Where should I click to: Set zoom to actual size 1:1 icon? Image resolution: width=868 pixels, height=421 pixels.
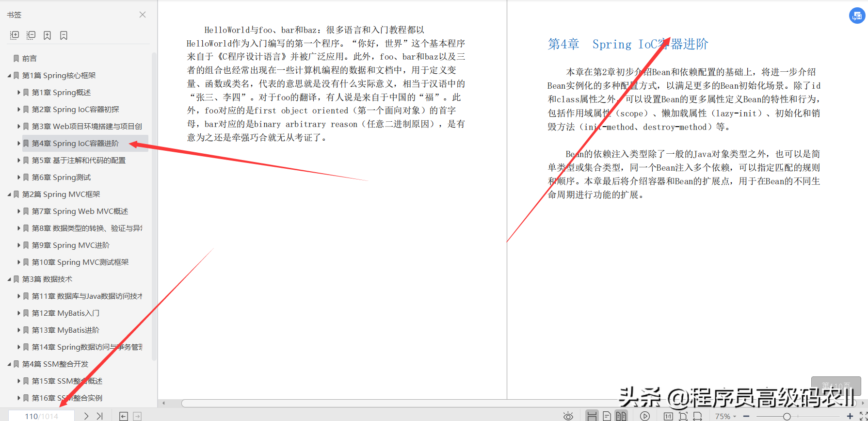(x=668, y=416)
